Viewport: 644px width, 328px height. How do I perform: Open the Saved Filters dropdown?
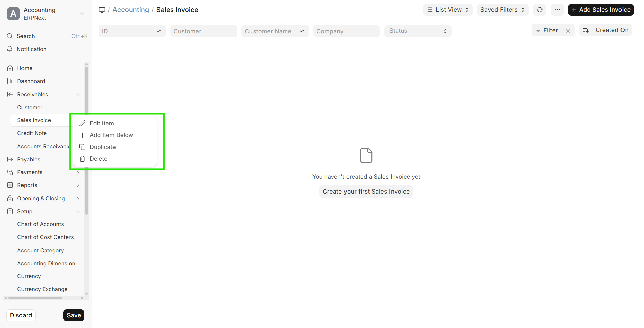point(502,10)
